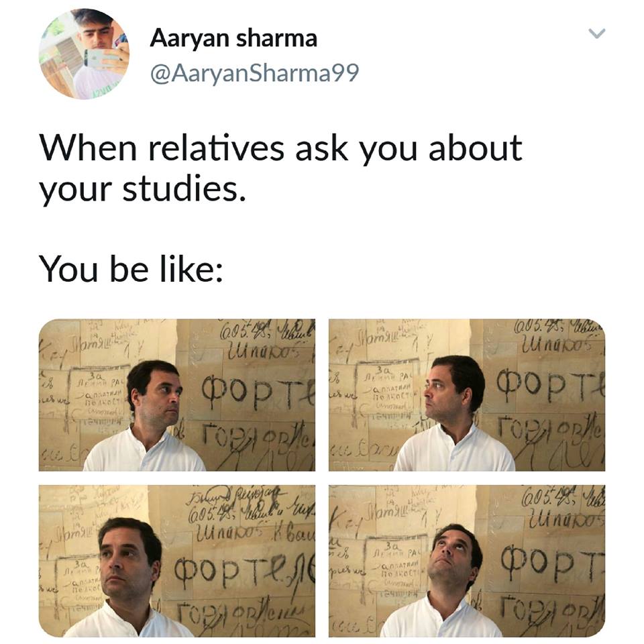Open the tweet options chevron menu
The image size is (644, 644).
597,34
